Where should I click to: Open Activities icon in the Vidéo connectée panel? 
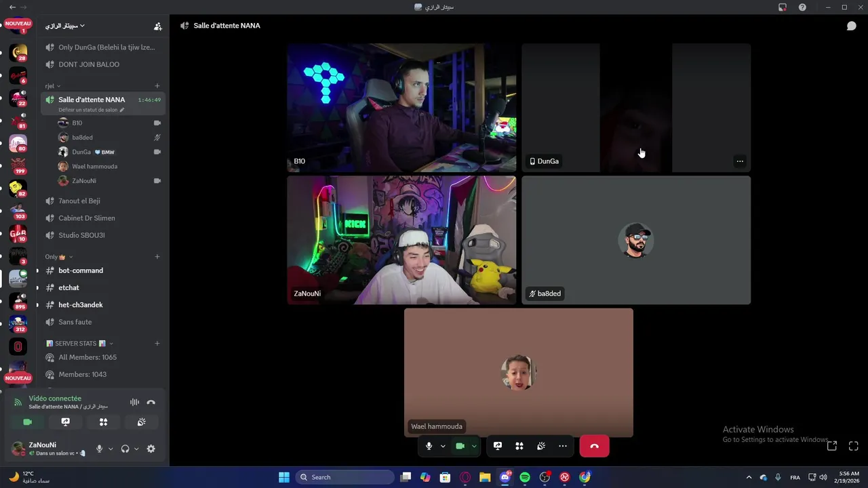pos(103,422)
